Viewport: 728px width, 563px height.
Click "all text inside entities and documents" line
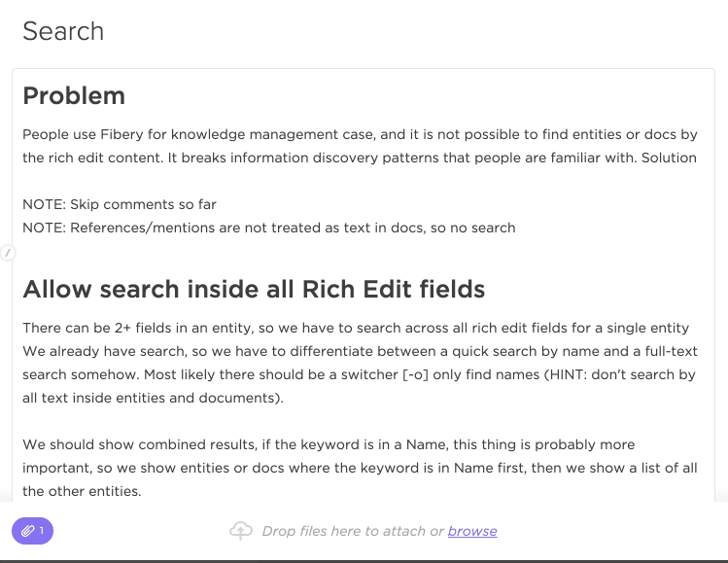[153, 398]
